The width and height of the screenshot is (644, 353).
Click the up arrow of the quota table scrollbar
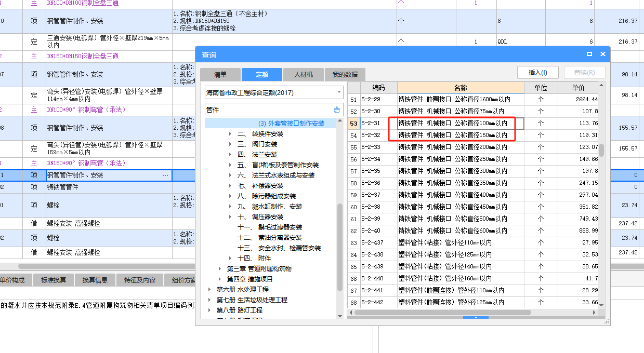click(601, 85)
